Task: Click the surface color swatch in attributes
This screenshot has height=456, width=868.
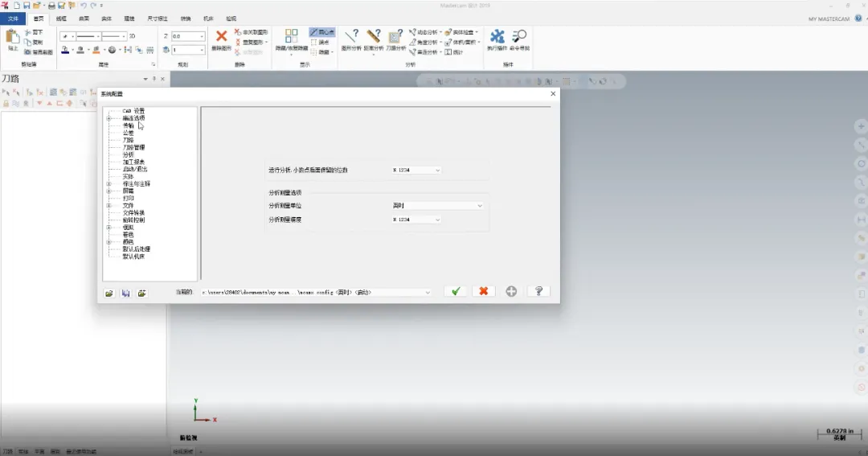Action: click(96, 51)
